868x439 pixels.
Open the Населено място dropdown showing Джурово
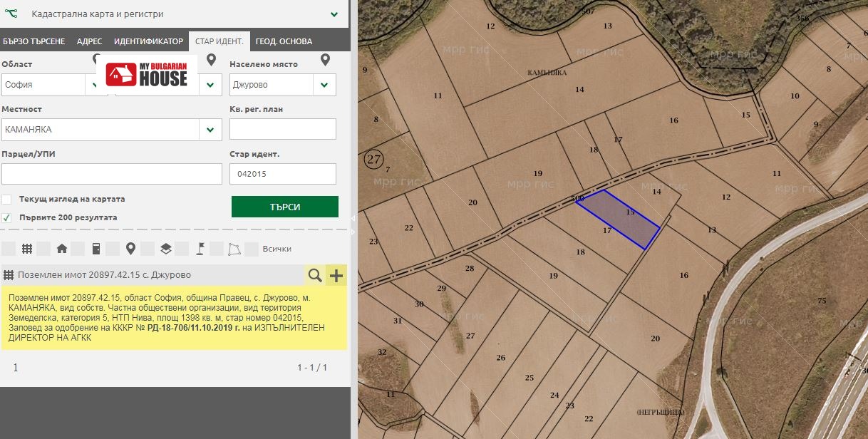pyautogui.click(x=324, y=85)
